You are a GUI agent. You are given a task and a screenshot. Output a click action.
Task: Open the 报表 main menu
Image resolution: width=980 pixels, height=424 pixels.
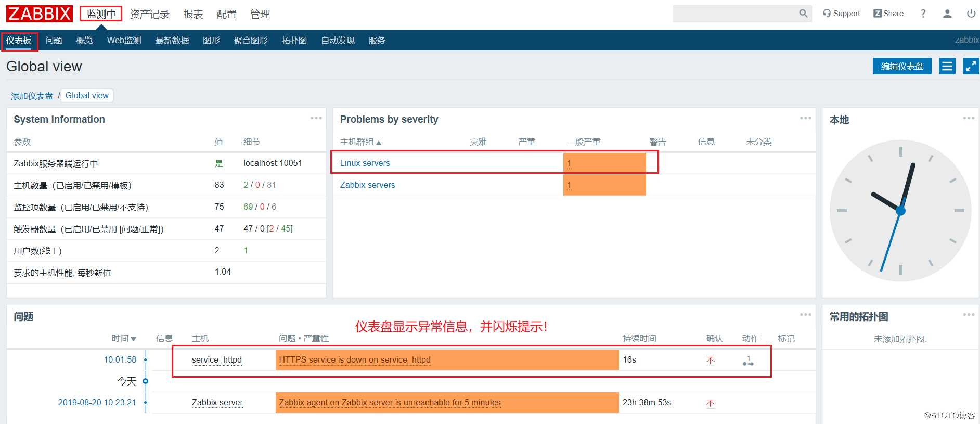click(x=193, y=14)
